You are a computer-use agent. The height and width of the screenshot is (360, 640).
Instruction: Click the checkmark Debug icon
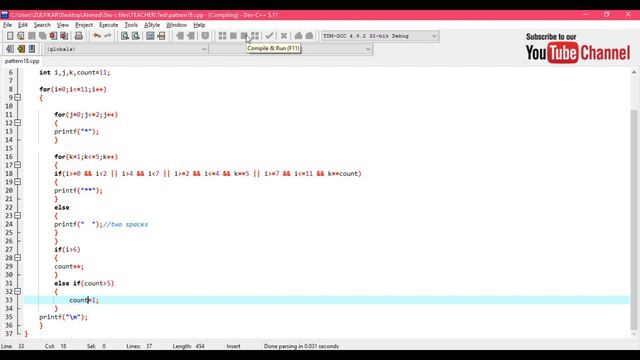269,36
